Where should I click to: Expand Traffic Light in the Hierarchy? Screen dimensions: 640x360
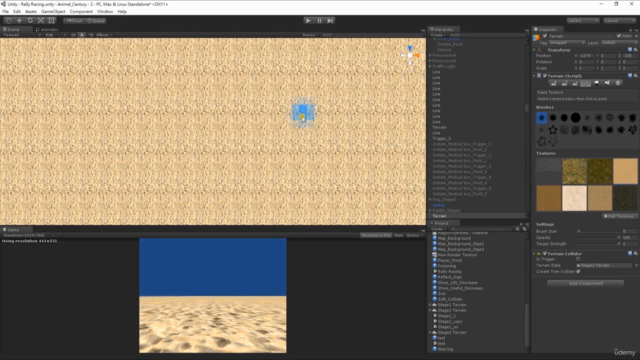pos(430,66)
